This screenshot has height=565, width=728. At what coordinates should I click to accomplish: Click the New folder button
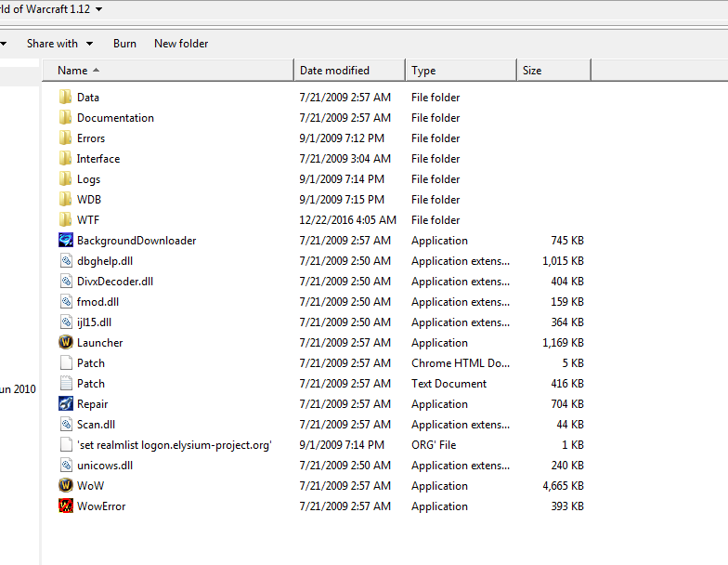(181, 44)
